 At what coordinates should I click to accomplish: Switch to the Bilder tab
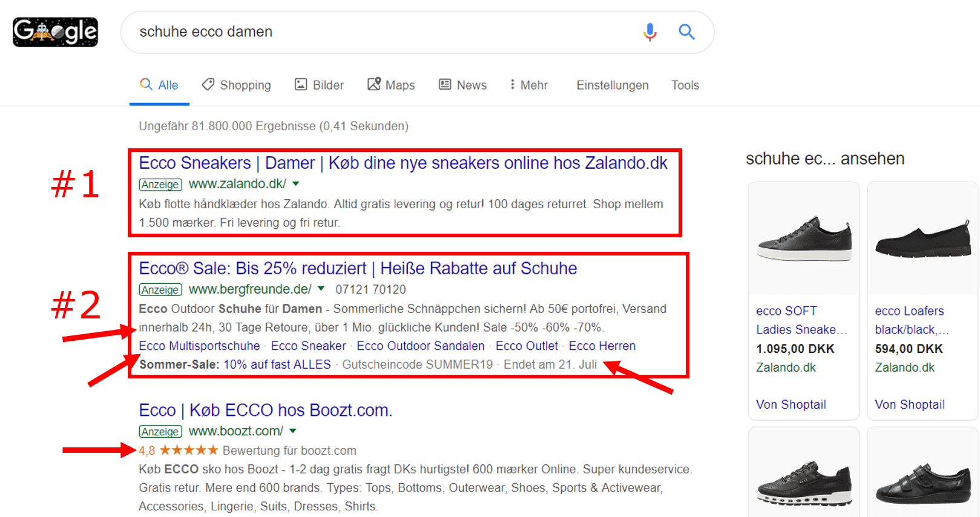pos(319,85)
